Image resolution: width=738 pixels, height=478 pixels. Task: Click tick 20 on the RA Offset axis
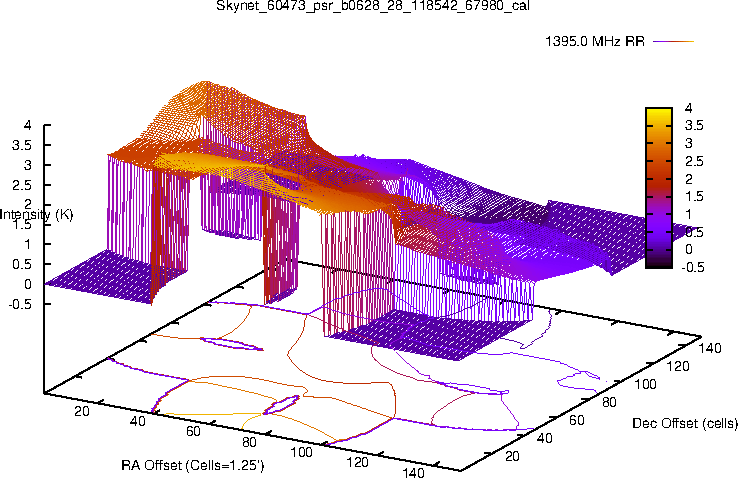click(81, 411)
